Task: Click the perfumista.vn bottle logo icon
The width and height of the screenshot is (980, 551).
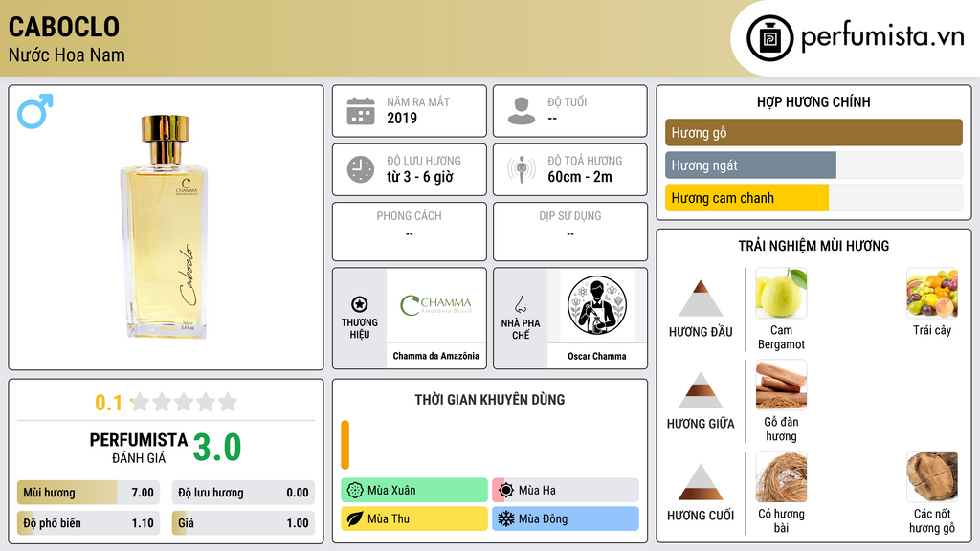Action: coord(769,38)
